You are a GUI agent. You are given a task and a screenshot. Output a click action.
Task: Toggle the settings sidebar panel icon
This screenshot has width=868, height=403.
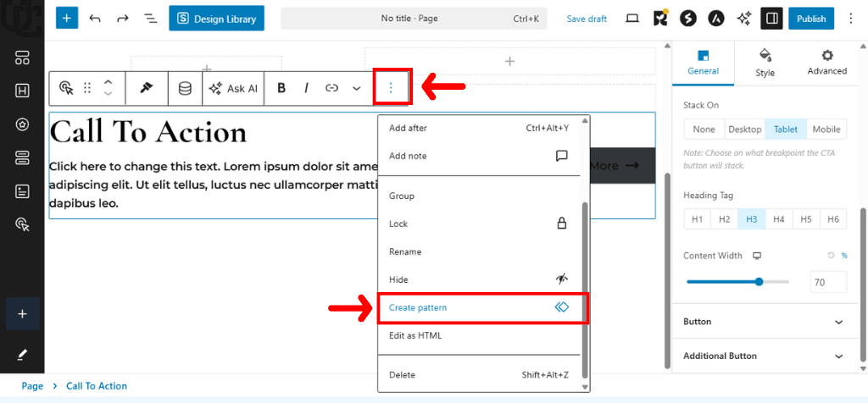[x=771, y=19]
